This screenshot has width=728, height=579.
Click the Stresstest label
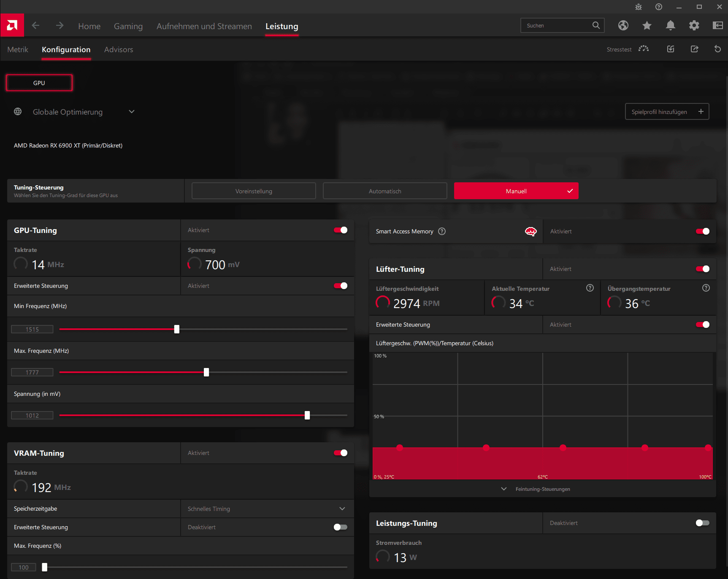point(619,49)
